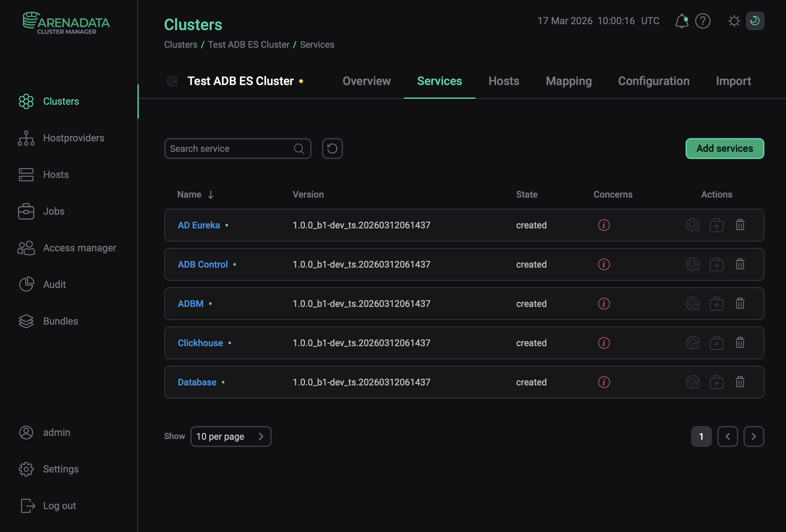Switch to the Mapping tab
Viewport: 786px width, 532px height.
(x=568, y=81)
